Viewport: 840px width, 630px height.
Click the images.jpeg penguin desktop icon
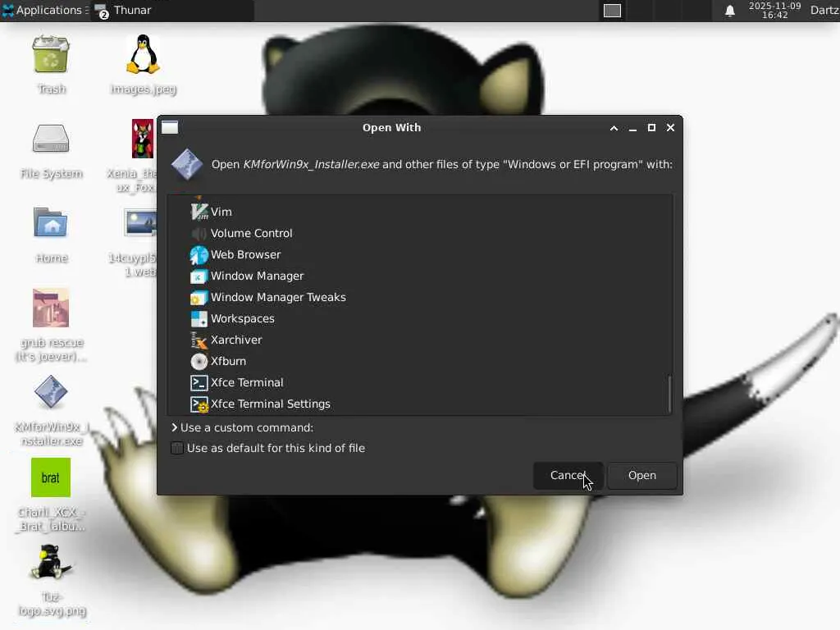pos(143,53)
